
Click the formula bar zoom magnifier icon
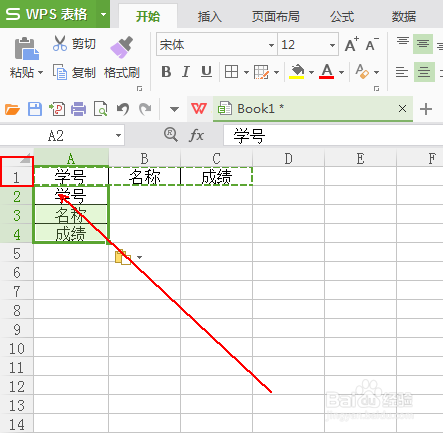171,135
